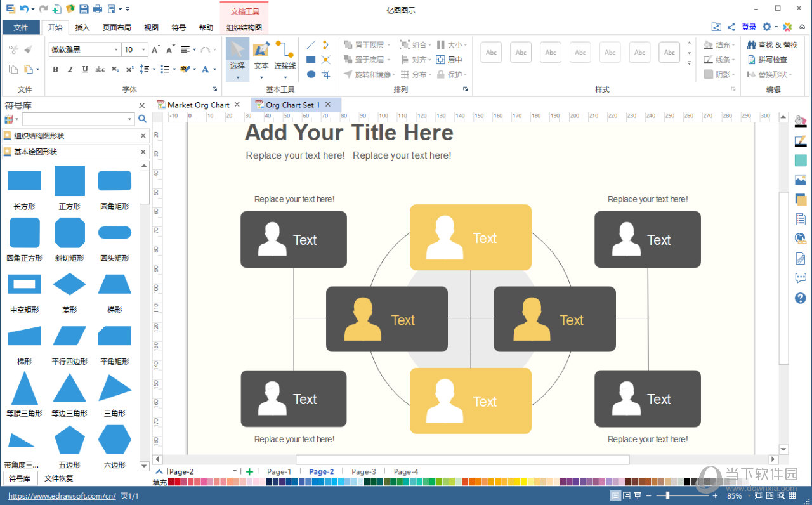Image resolution: width=812 pixels, height=505 pixels.
Task: Toggle superscript formatting
Action: coord(129,69)
